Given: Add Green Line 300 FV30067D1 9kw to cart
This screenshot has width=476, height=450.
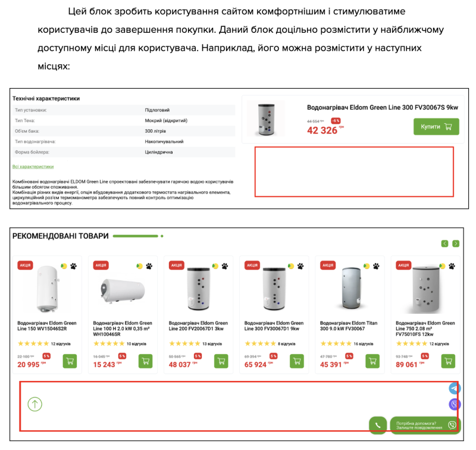Looking at the screenshot, I should coord(297,361).
